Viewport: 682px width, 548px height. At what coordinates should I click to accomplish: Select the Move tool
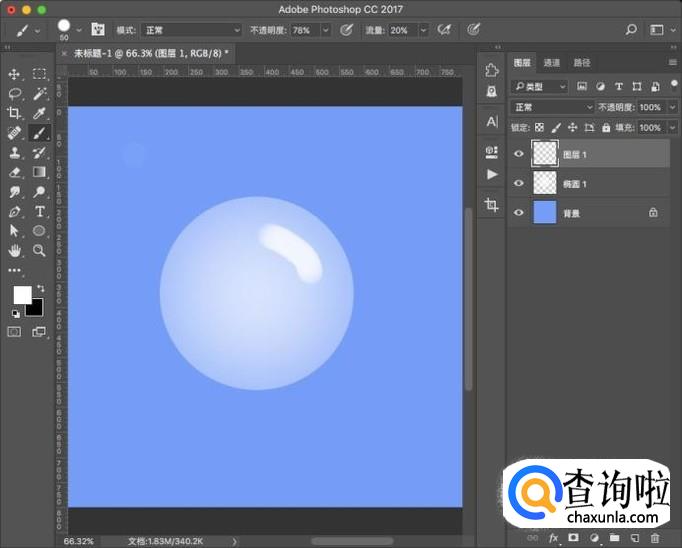15,74
